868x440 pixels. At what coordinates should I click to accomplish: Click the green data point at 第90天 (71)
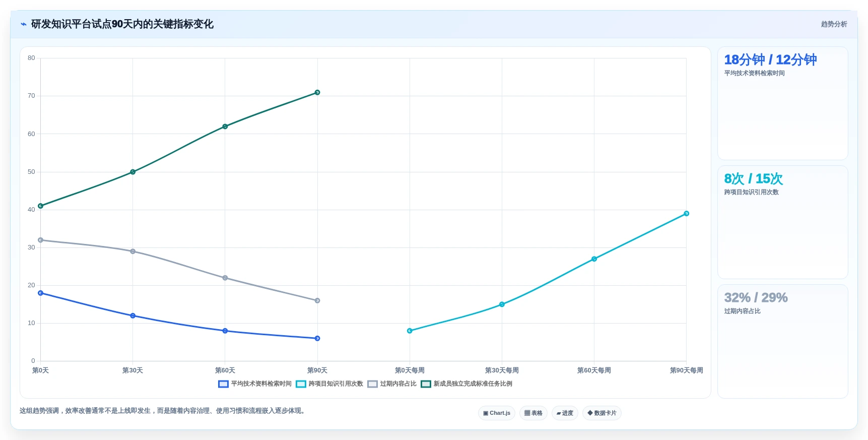pos(317,92)
